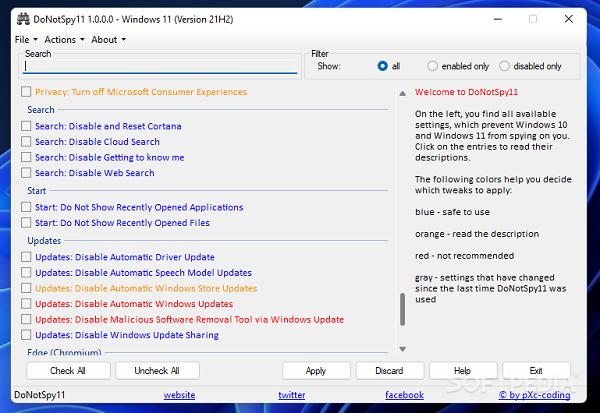The width and height of the screenshot is (600, 413).
Task: Click the 'Updates' group header text
Action: coord(44,240)
